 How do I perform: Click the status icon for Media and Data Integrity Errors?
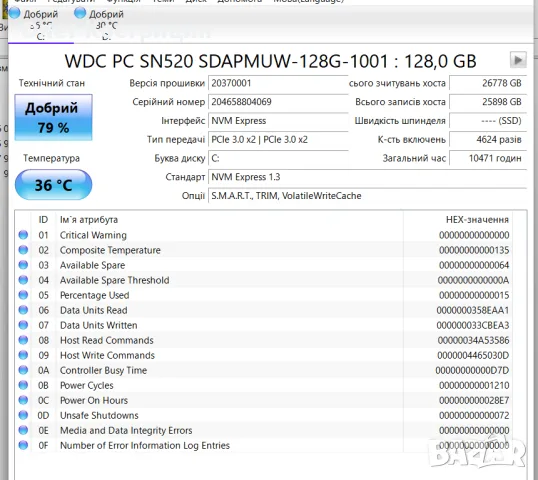point(23,430)
